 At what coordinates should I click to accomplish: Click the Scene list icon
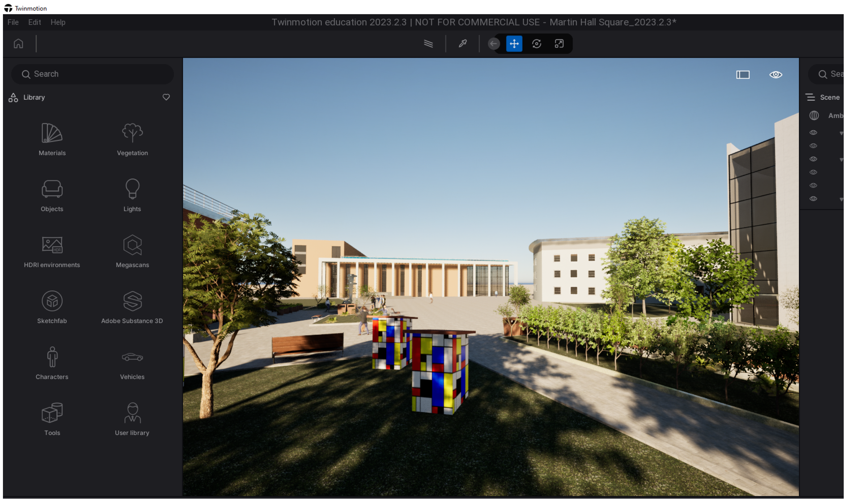pyautogui.click(x=810, y=97)
